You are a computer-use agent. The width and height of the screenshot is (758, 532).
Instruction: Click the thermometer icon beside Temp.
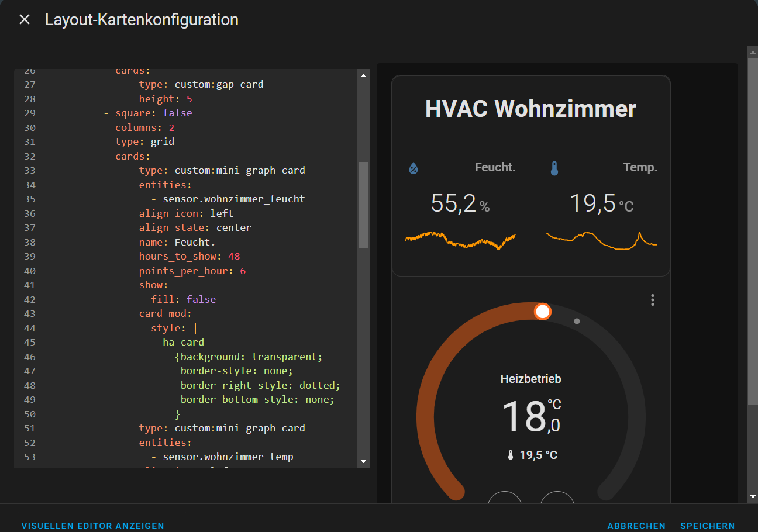point(554,168)
